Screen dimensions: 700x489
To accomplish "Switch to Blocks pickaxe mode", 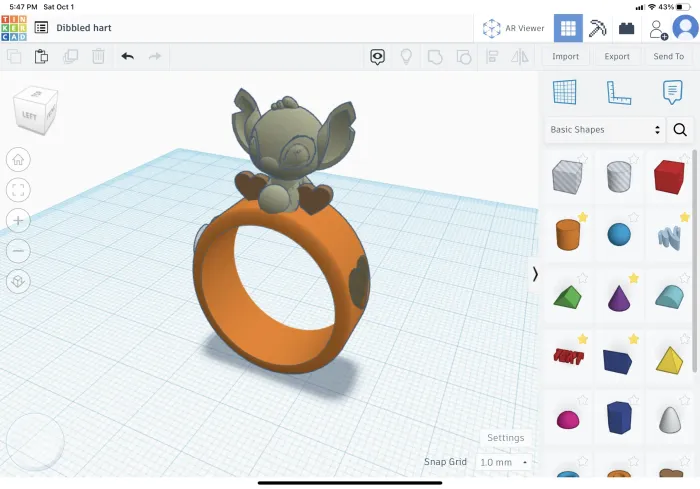I will (597, 28).
